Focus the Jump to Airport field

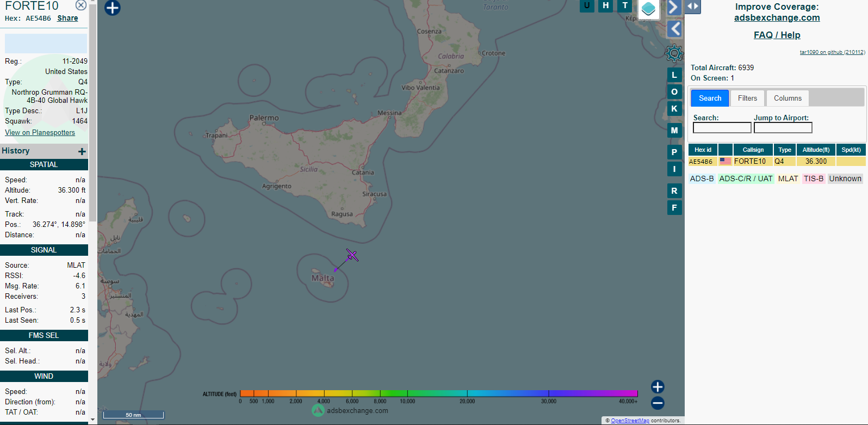click(783, 127)
